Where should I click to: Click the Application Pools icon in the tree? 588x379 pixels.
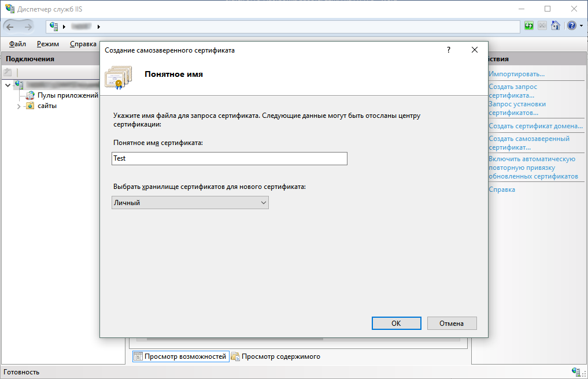click(31, 95)
